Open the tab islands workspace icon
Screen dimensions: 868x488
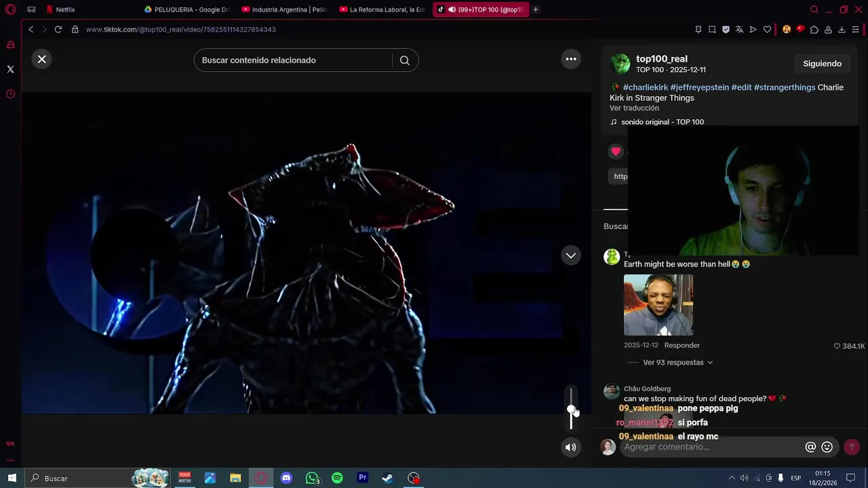pos(31,9)
